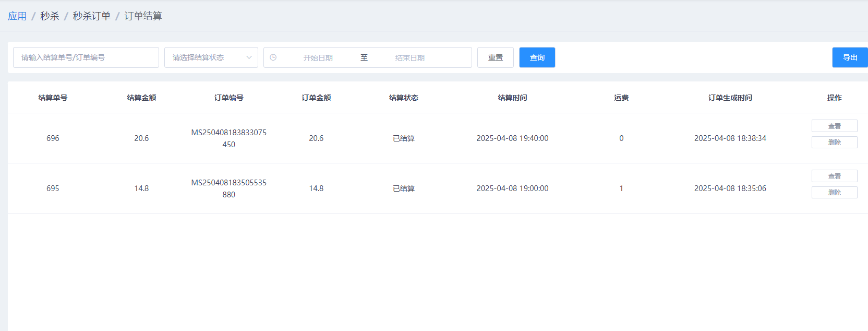This screenshot has width=868, height=331.
Task: Click the 结算单号 column header
Action: [53, 98]
